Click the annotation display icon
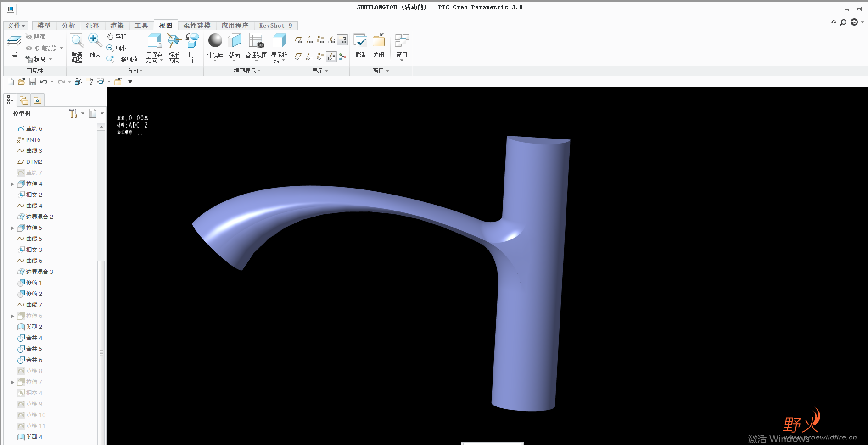The height and width of the screenshot is (445, 868). point(343,39)
